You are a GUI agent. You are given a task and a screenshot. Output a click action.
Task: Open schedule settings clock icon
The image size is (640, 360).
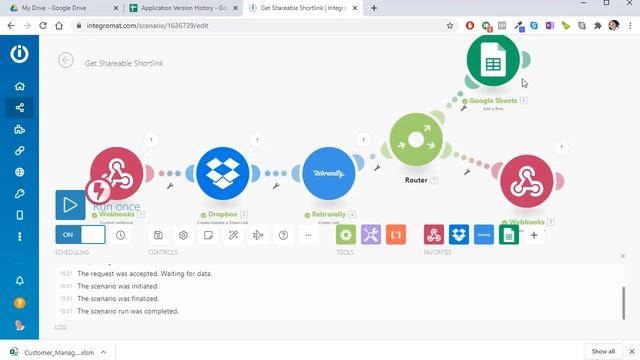(120, 235)
